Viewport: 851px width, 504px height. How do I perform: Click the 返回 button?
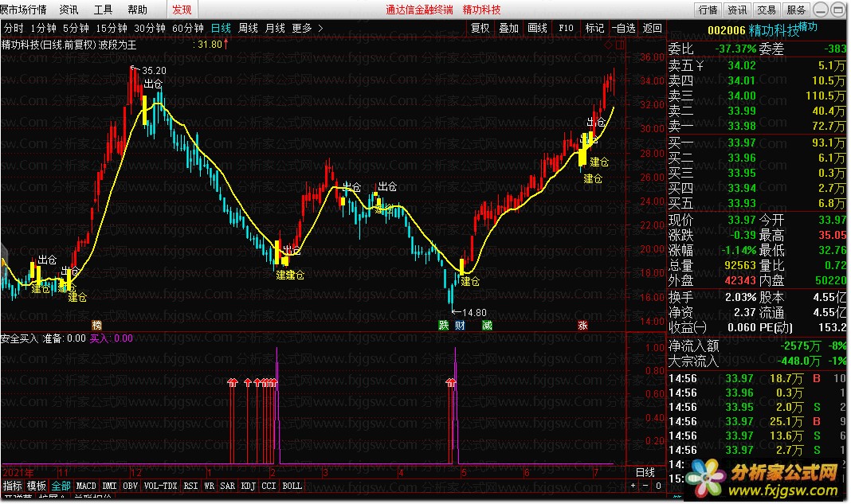pyautogui.click(x=652, y=28)
